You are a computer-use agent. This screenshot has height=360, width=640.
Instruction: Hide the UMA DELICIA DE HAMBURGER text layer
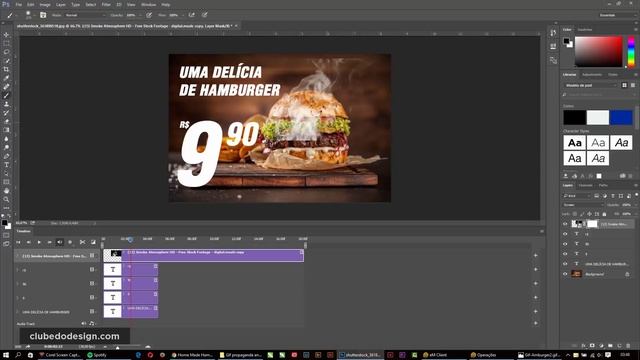click(565, 264)
